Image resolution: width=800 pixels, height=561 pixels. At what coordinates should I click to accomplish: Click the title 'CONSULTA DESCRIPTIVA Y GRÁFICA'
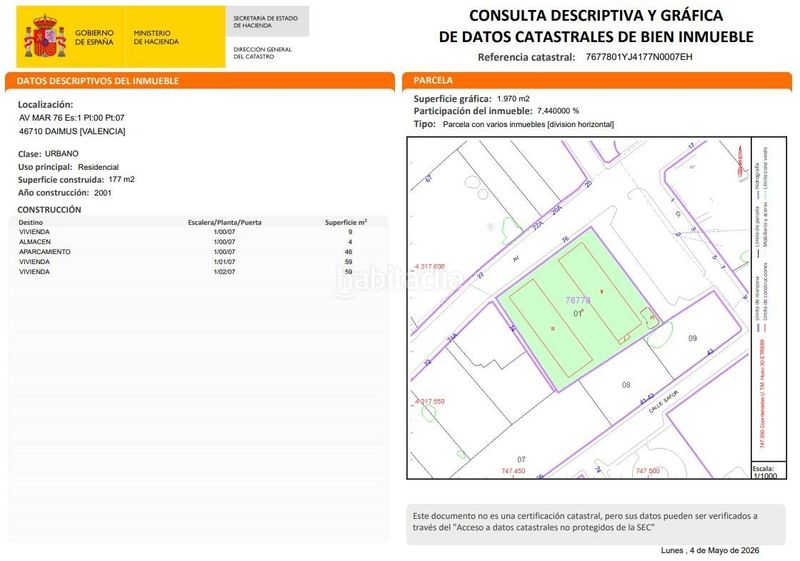596,15
